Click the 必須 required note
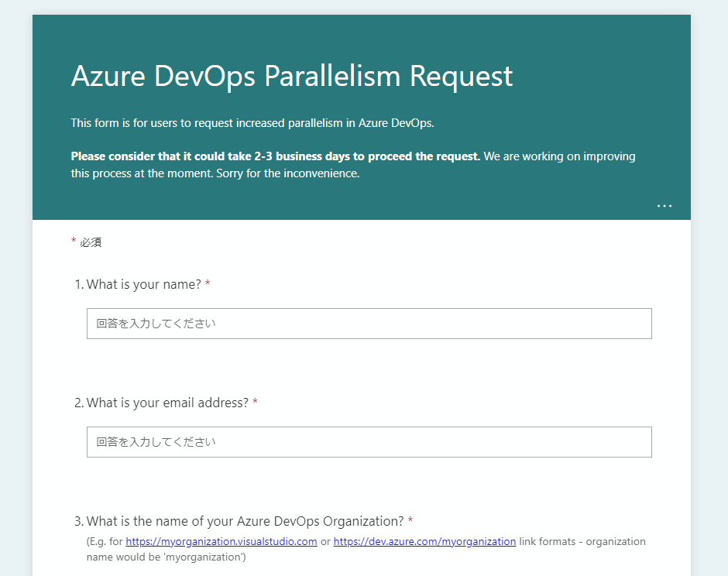This screenshot has width=728, height=576. (91, 242)
